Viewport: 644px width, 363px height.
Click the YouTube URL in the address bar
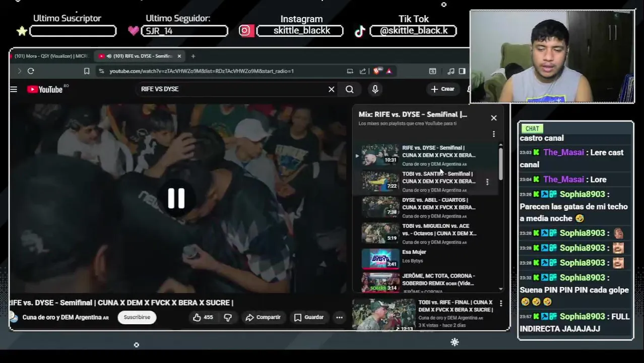pyautogui.click(x=202, y=71)
